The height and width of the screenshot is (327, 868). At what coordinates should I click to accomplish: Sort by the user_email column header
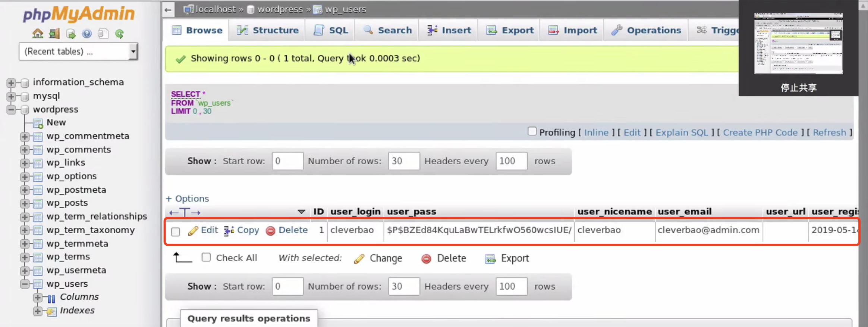[x=685, y=212]
